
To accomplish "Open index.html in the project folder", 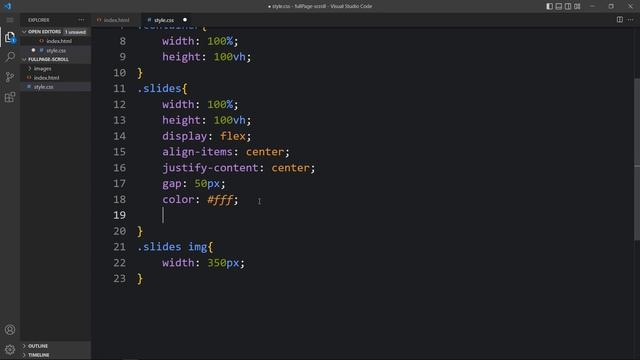I will pyautogui.click(x=46, y=78).
